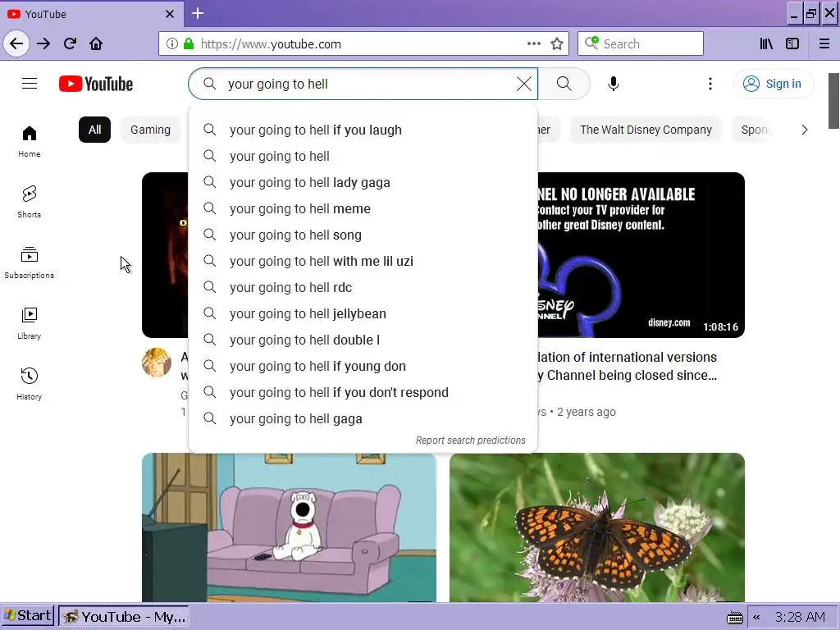Click the page vertical scrollbar thumb
The height and width of the screenshot is (630, 840).
click(833, 101)
